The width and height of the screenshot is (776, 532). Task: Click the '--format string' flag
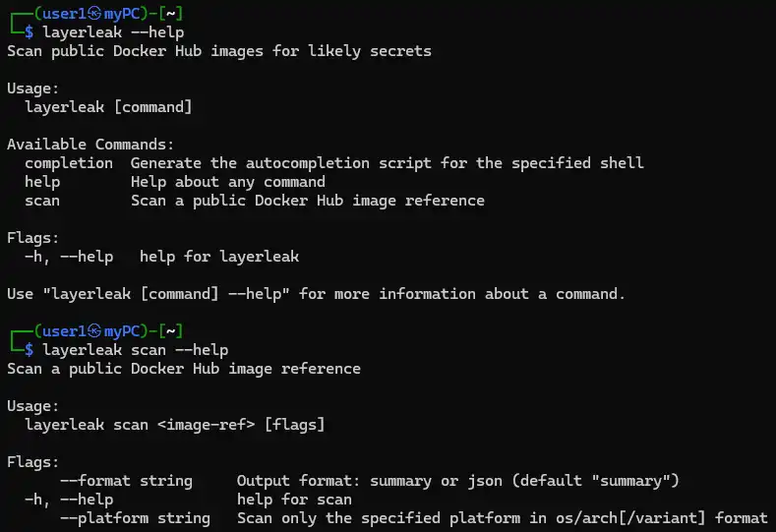click(x=126, y=481)
